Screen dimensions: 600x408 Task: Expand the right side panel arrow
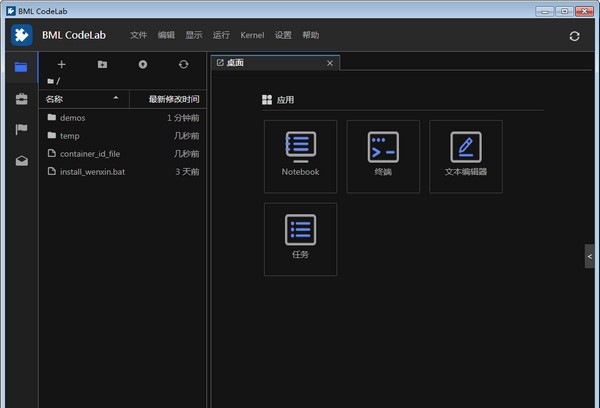(589, 256)
